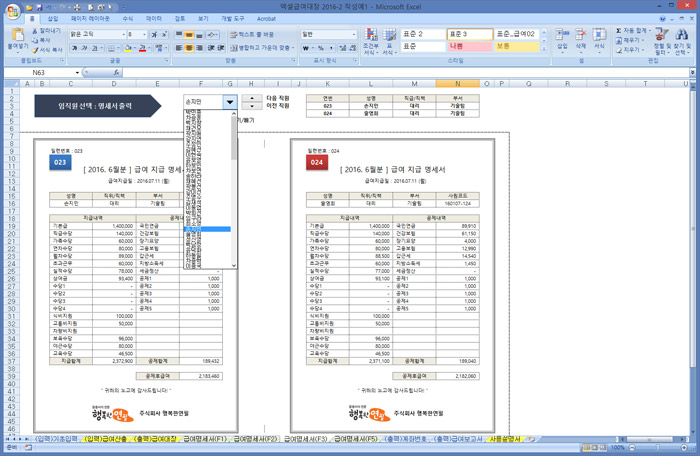Switch to the 사용설명서 sheet tab

(505, 439)
